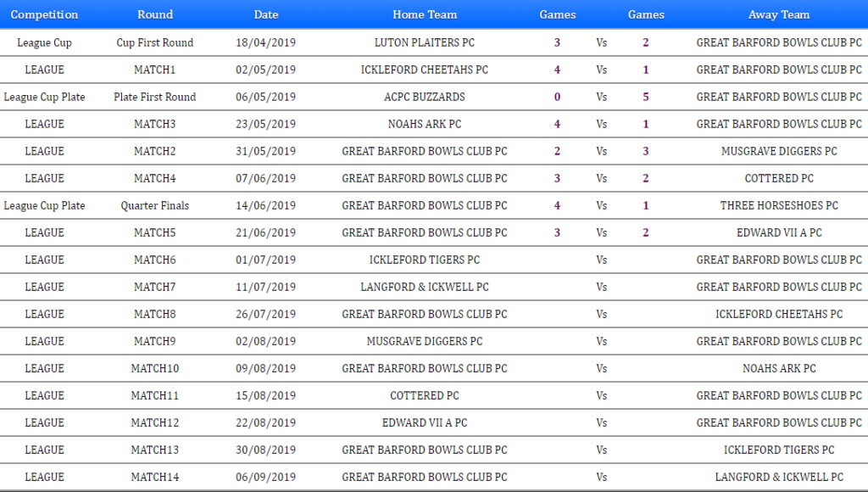Image resolution: width=868 pixels, height=492 pixels.
Task: Select NOAHS ARK PC away team in MATCH10
Action: click(779, 368)
